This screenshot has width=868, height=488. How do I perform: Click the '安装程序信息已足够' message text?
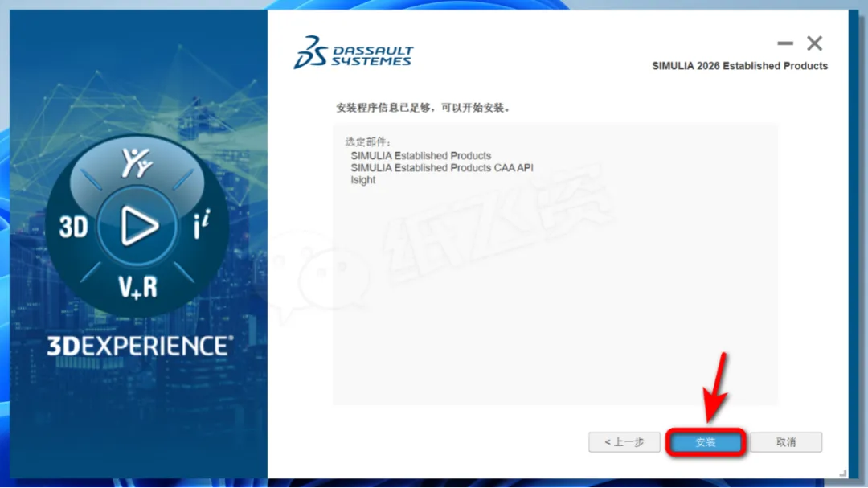pyautogui.click(x=423, y=108)
